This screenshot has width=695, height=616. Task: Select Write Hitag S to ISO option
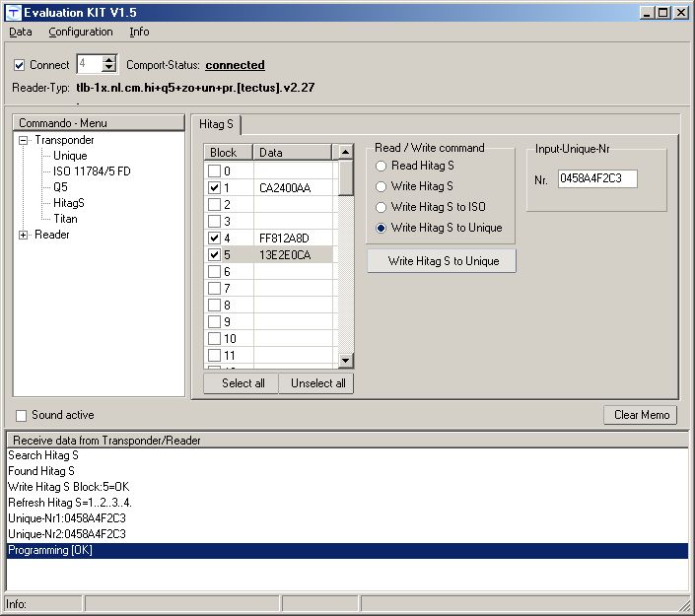[431, 207]
